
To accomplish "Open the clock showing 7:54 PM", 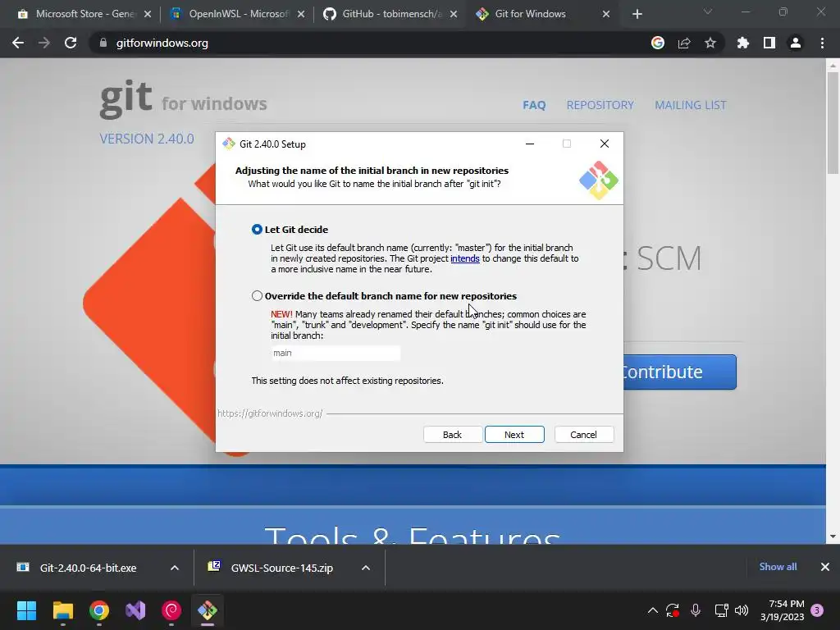I will [x=782, y=610].
